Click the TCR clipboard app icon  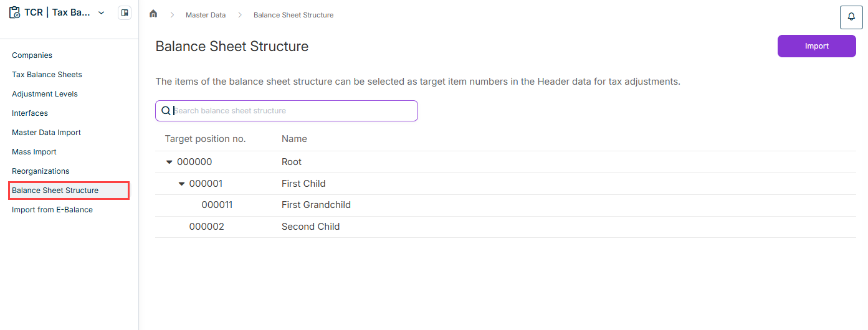click(14, 12)
